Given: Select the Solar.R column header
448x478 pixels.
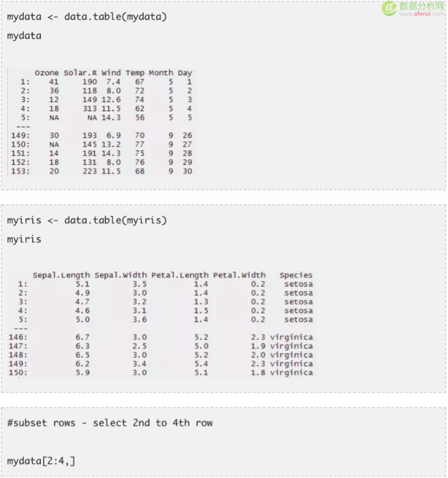Looking at the screenshot, I should [x=80, y=73].
